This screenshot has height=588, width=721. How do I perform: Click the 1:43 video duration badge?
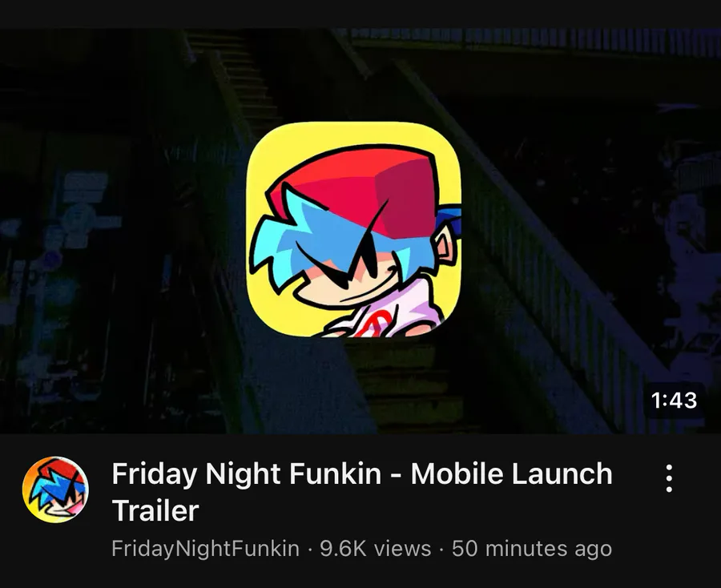(674, 400)
